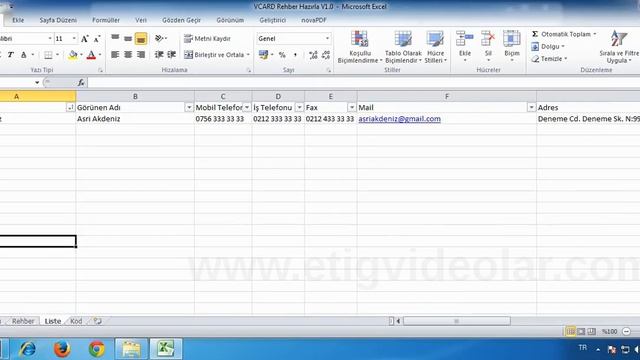Viewport: 640px width, 360px height.
Task: Click inside the formula bar
Action: pos(363,83)
